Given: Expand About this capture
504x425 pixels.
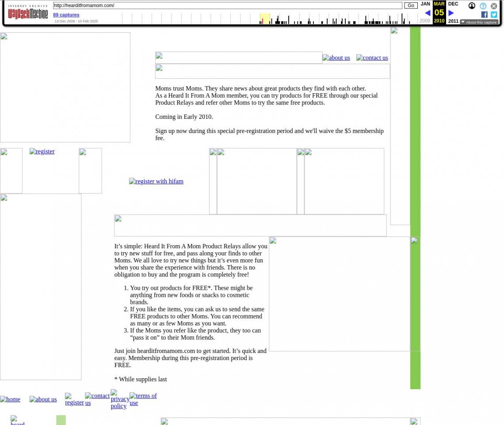Looking at the screenshot, I should [x=479, y=22].
